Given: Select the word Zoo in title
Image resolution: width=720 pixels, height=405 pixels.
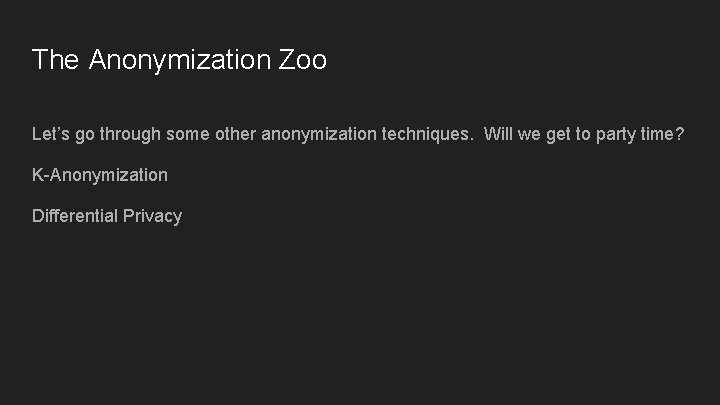Looking at the screenshot, I should click(303, 60).
